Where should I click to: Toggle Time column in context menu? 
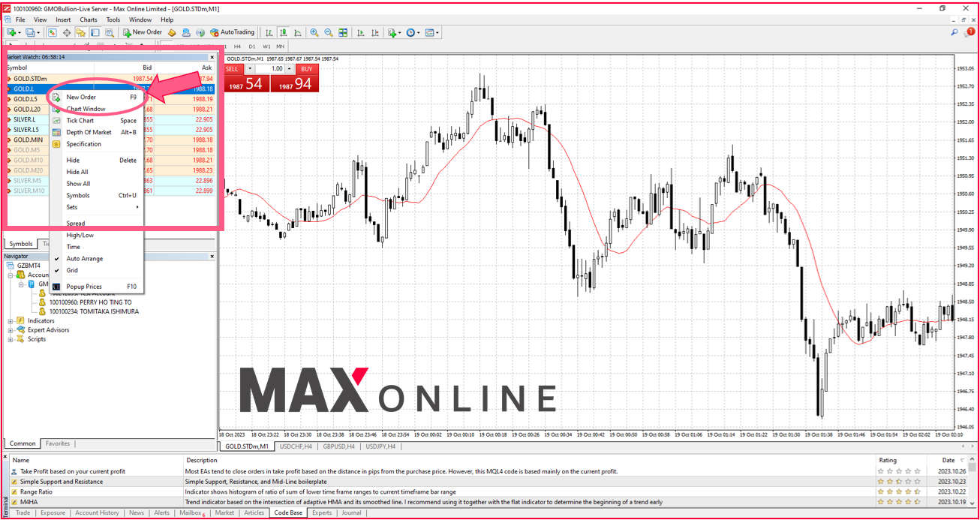(x=73, y=247)
